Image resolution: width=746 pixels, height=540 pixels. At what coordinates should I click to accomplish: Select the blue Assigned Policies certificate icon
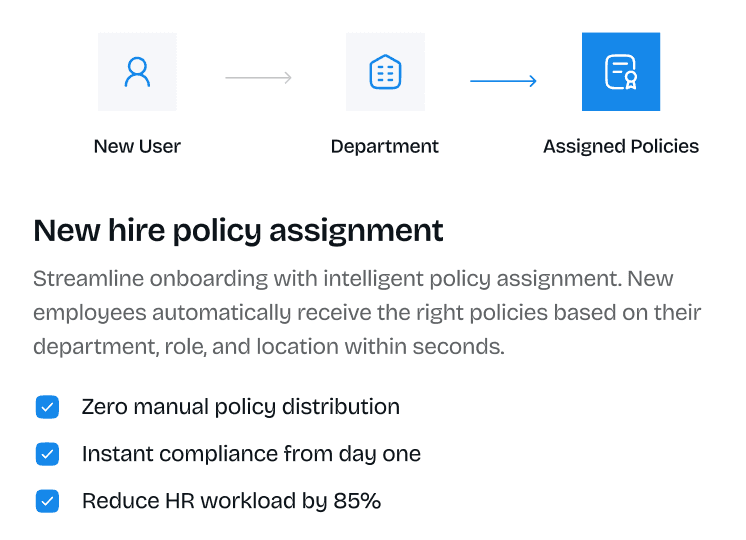[x=621, y=72]
